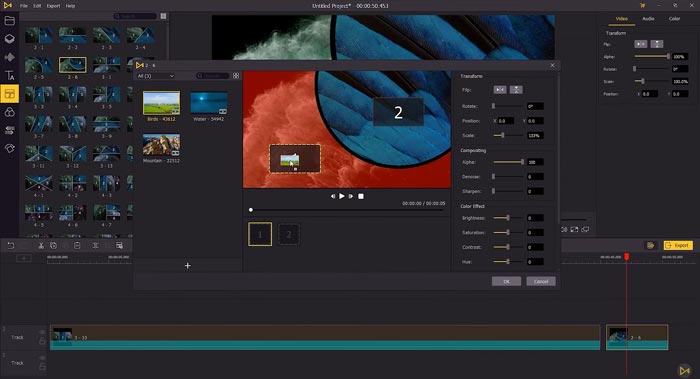Open the Export menu
700x379 pixels.
pos(53,6)
